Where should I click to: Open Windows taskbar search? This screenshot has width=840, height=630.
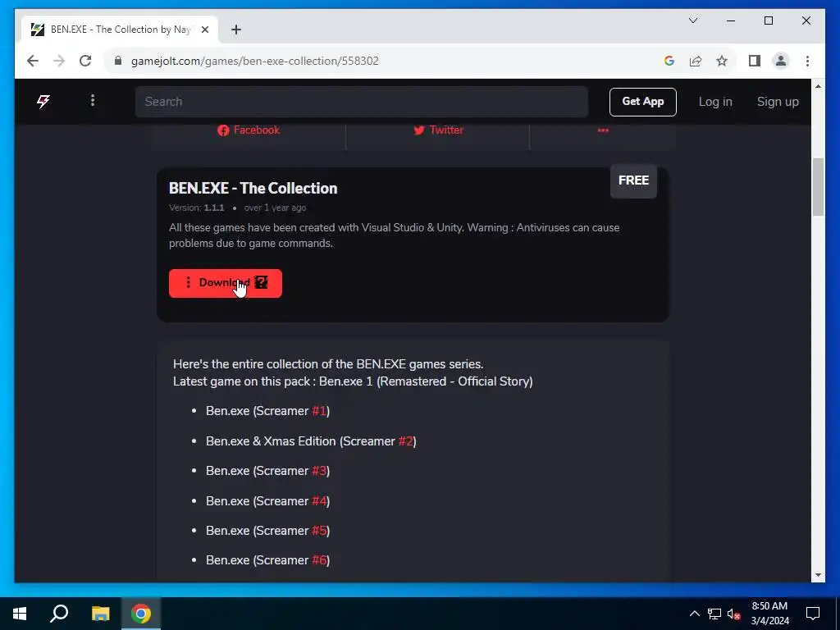(59, 614)
